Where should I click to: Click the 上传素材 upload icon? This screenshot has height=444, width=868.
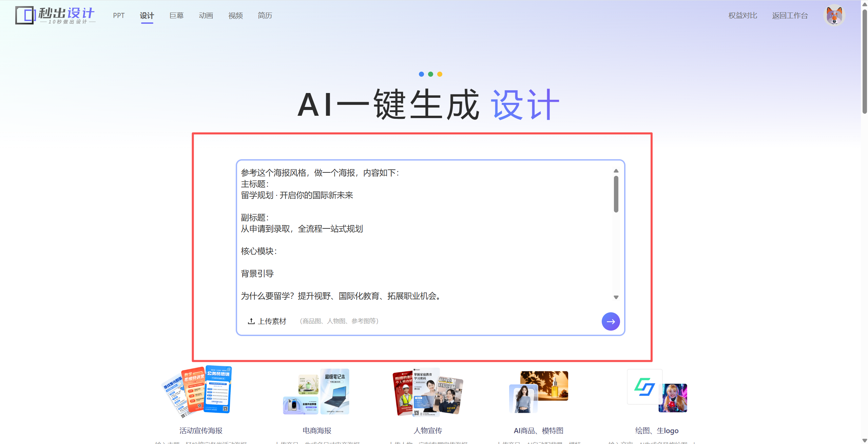[251, 321]
